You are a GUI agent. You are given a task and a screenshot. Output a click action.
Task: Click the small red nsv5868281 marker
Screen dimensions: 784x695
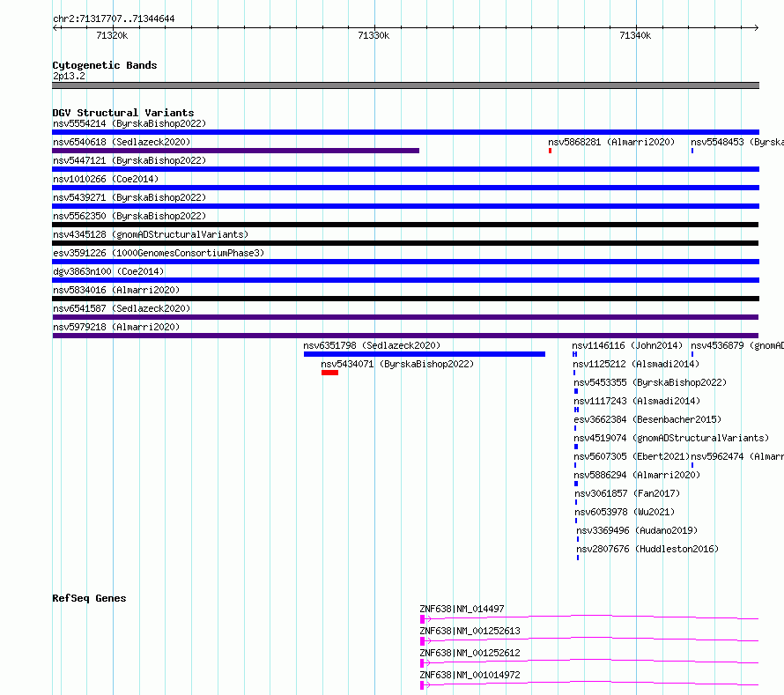(x=550, y=151)
